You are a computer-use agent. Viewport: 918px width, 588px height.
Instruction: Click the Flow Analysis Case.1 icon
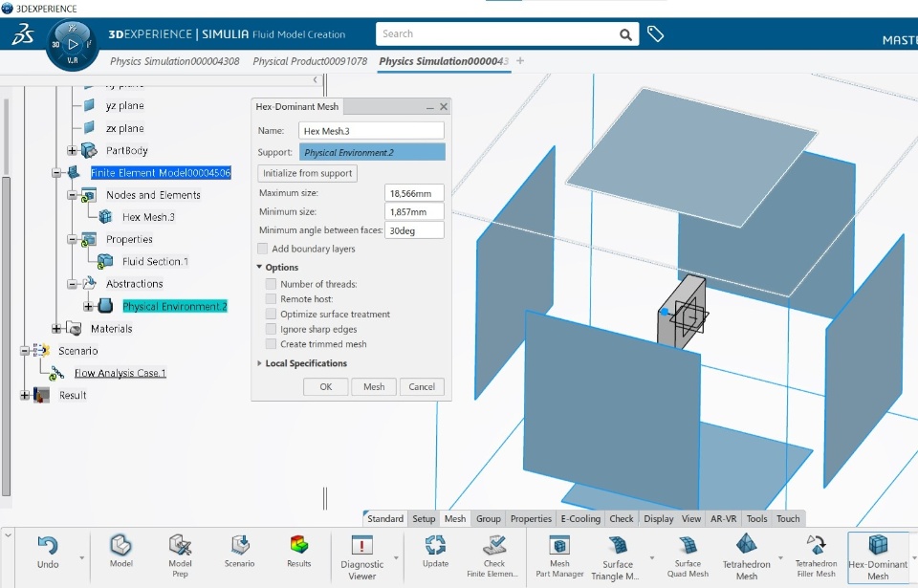pos(56,373)
